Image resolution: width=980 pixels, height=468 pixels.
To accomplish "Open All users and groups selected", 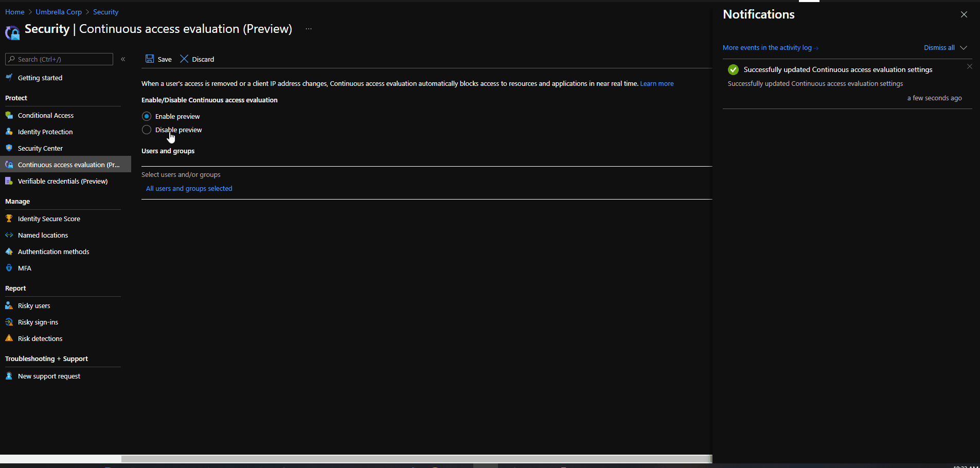I will click(189, 188).
